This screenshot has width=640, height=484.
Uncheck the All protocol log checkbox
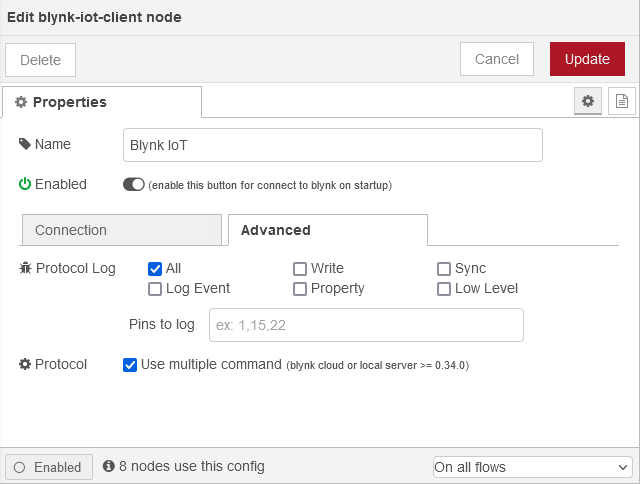[155, 269]
